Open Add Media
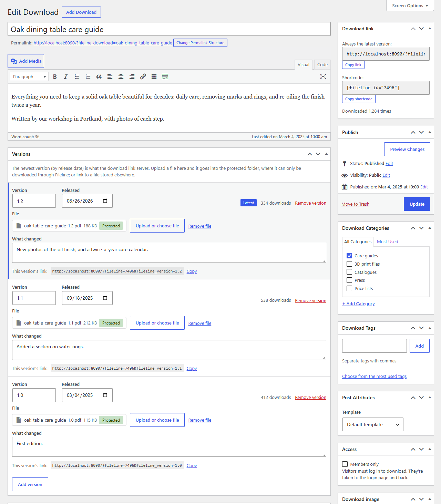The image size is (441, 504). (x=26, y=61)
